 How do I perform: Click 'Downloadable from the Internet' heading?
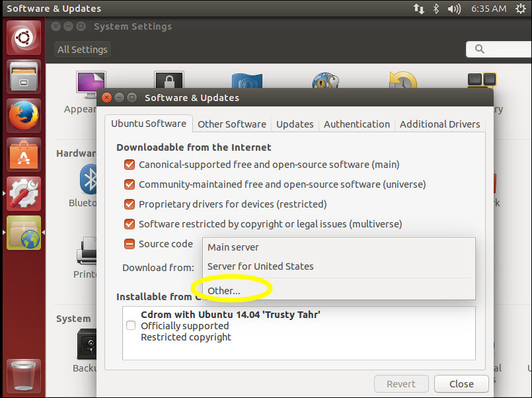(194, 147)
